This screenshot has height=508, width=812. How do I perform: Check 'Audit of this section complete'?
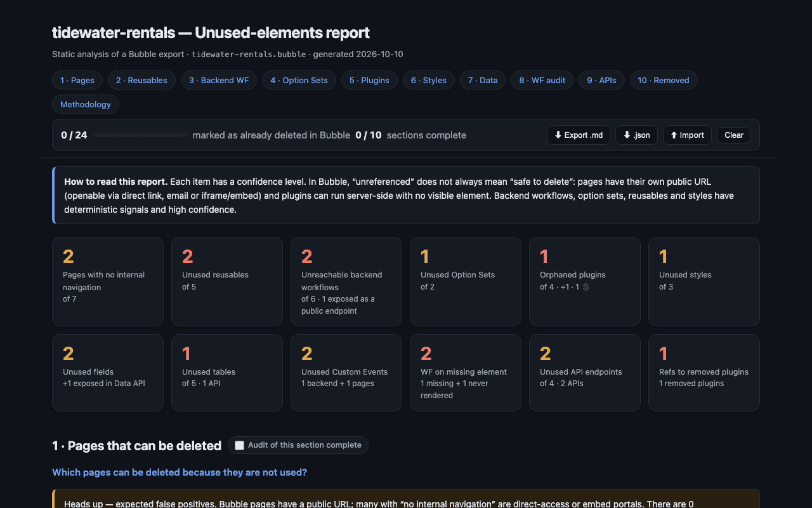(x=239, y=445)
